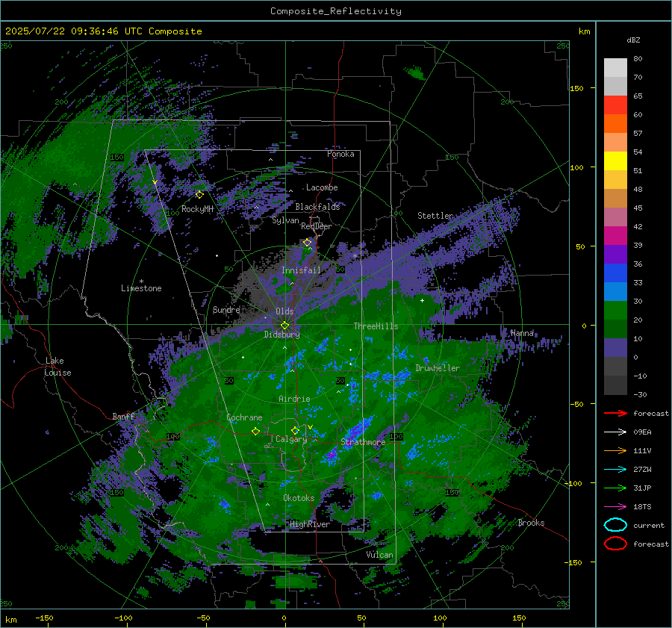The image size is (672, 628).
Task: Click the red forecast ellipse legend icon
Action: click(615, 544)
